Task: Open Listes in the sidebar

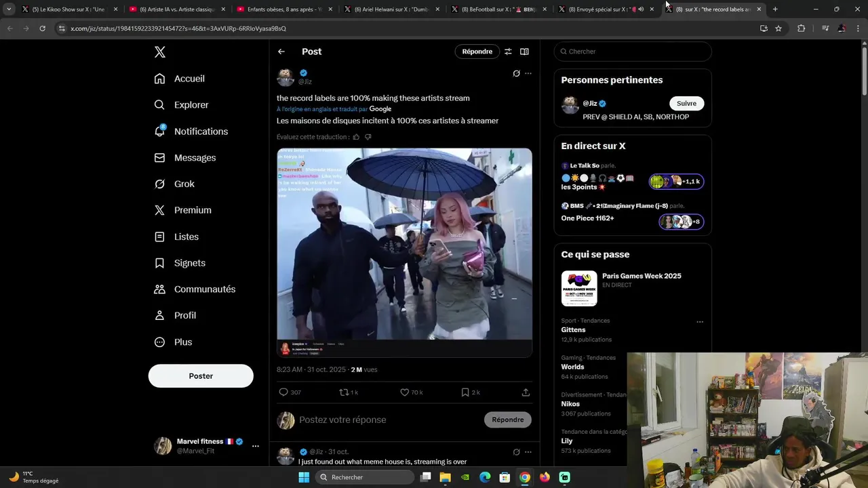Action: 176,237
